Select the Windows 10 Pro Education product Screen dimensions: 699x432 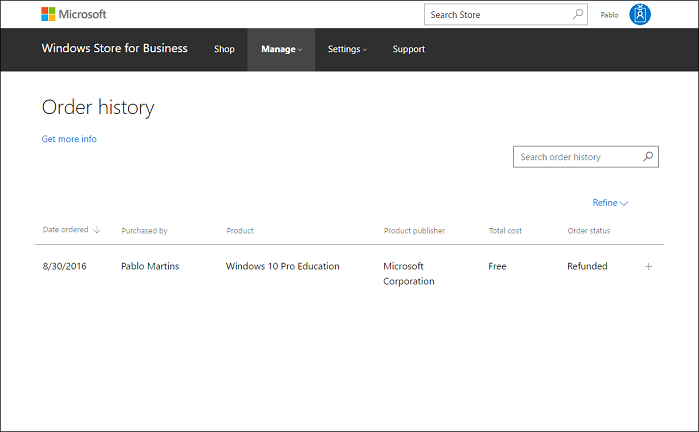point(282,266)
